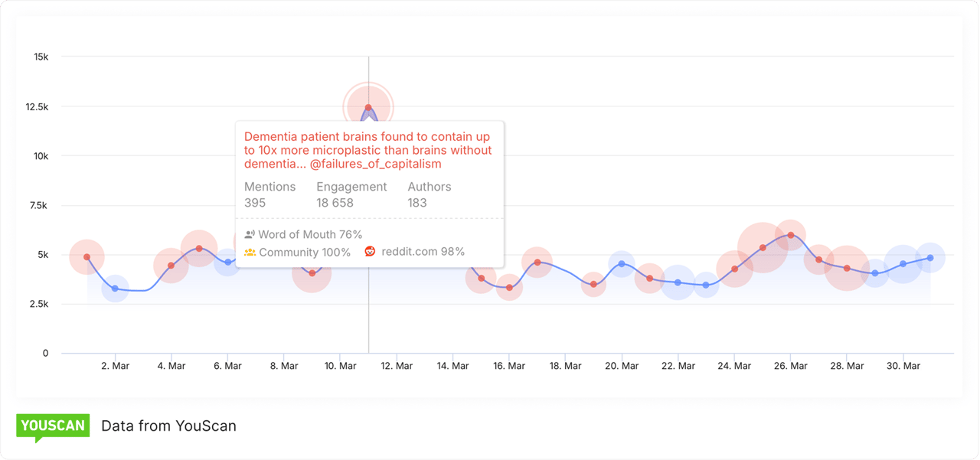Select the peak data point at 12.5k
The height and width of the screenshot is (460, 980).
368,108
